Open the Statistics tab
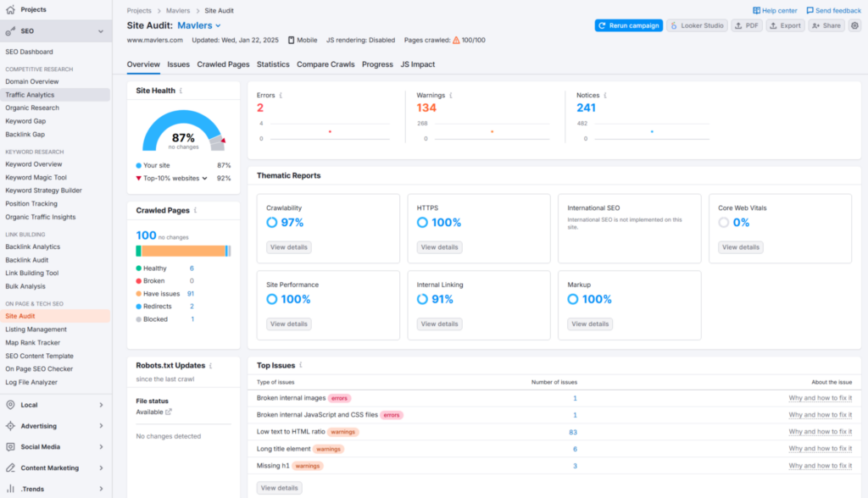The image size is (868, 498). [273, 64]
